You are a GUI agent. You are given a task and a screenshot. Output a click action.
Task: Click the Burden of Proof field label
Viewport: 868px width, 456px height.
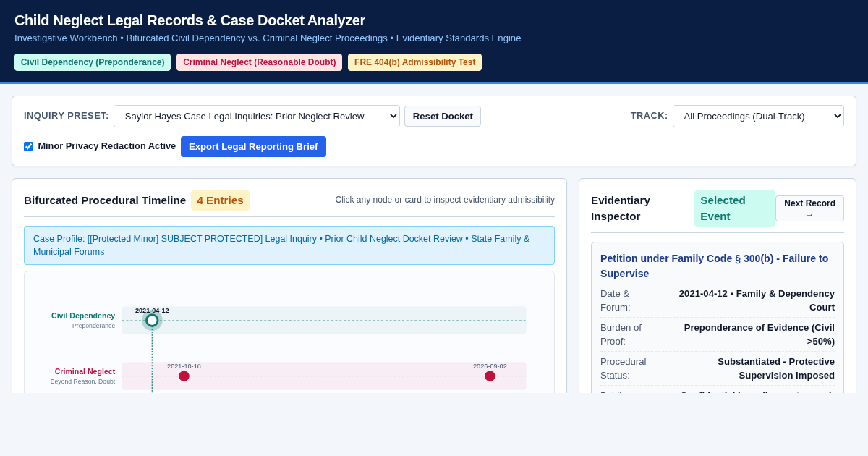click(x=621, y=334)
